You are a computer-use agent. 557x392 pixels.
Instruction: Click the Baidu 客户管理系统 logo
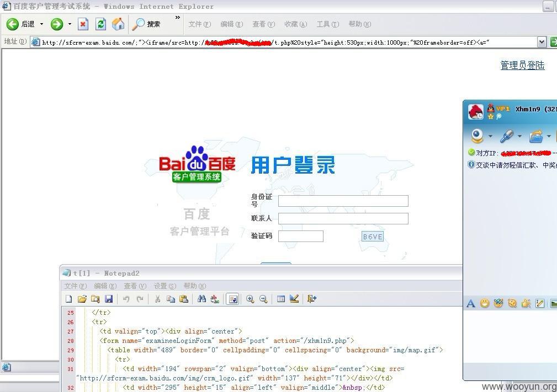point(197,164)
